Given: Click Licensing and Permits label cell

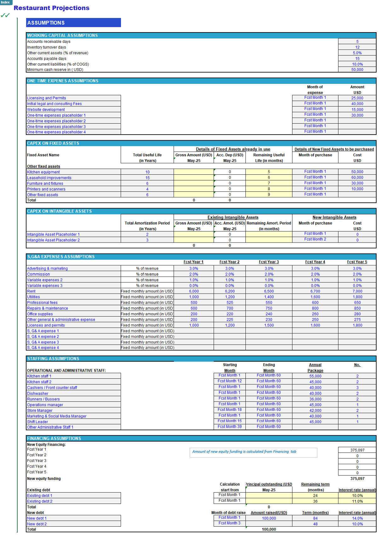Looking at the screenshot, I should (73, 98).
